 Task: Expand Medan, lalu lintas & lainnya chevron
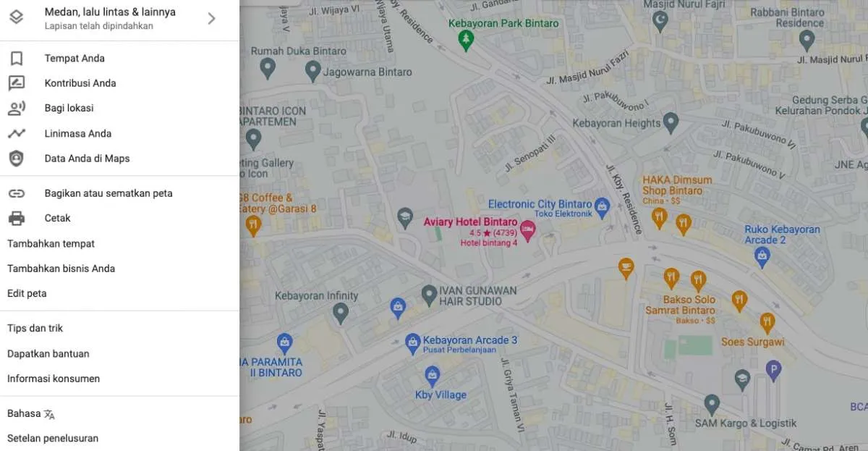coord(211,18)
